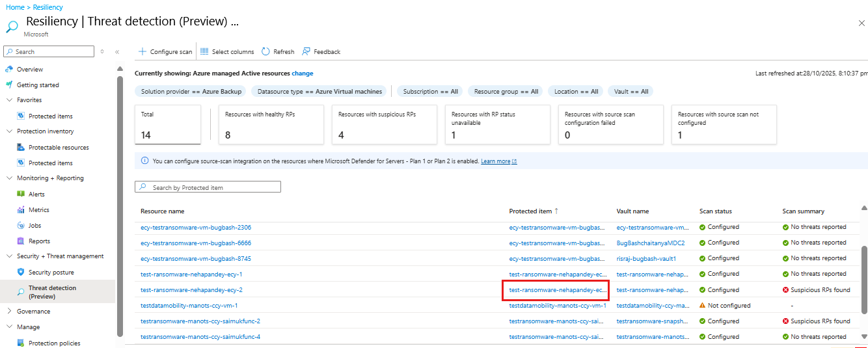Image resolution: width=868 pixels, height=348 pixels.
Task: Open Getting started menu item
Action: [38, 85]
